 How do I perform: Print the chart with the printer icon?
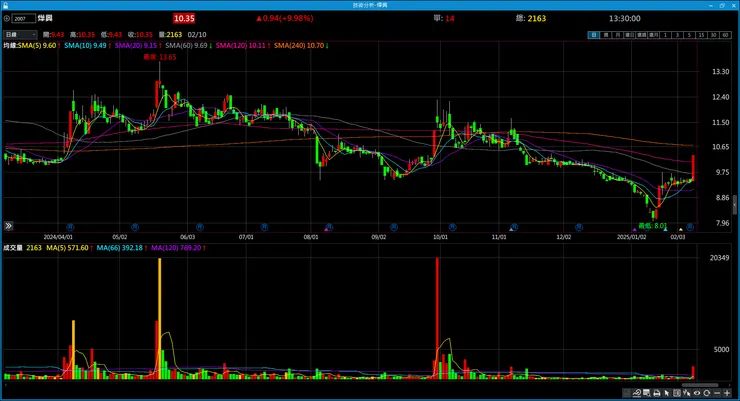coord(656,393)
